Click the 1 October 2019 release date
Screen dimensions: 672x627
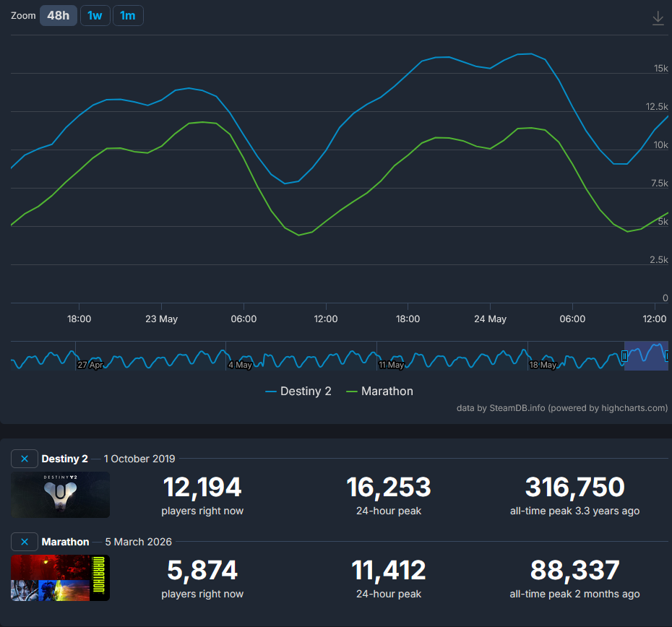pyautogui.click(x=139, y=459)
